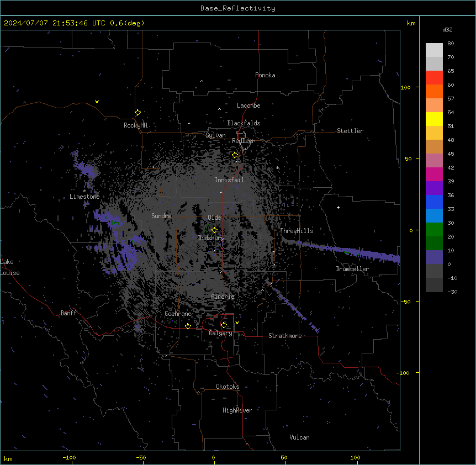Select the light blue 30–33 dBZ legend swatch

434,215
